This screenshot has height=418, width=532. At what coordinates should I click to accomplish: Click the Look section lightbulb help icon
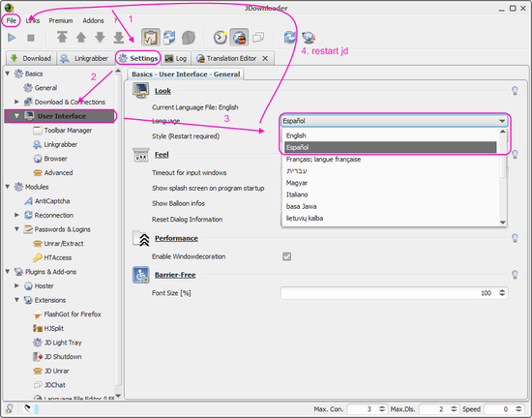point(515,91)
